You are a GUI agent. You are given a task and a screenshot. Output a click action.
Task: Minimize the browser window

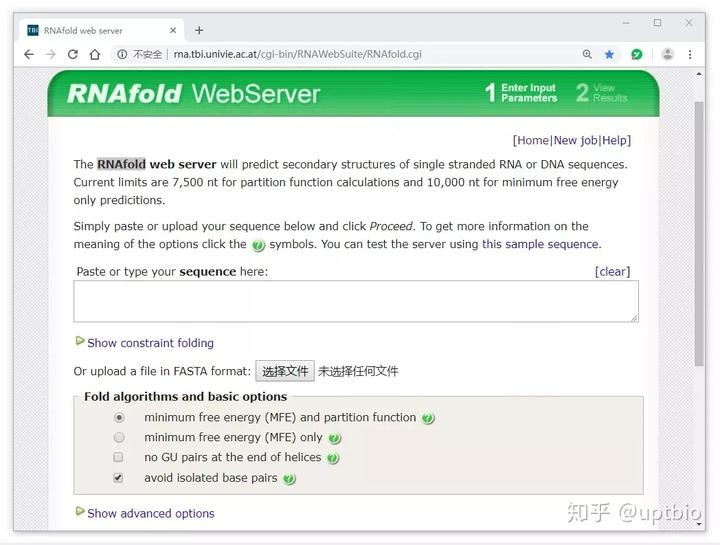coord(625,22)
